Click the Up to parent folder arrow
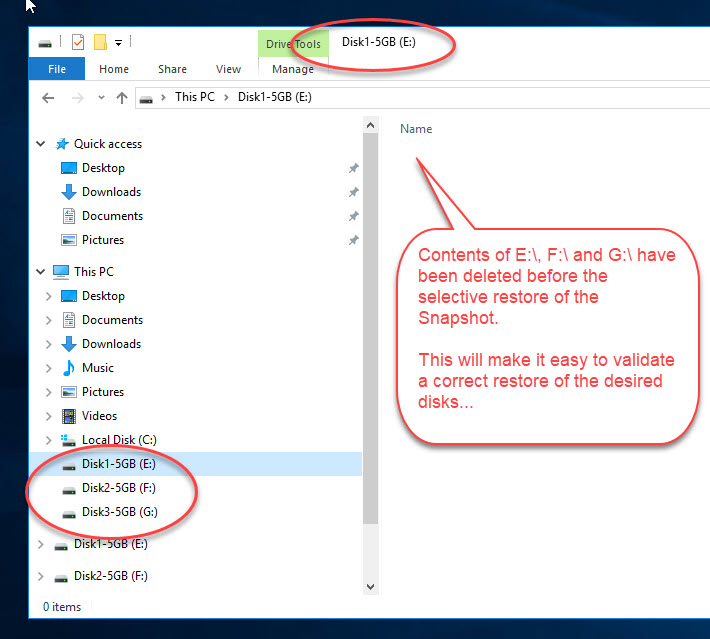 (122, 98)
